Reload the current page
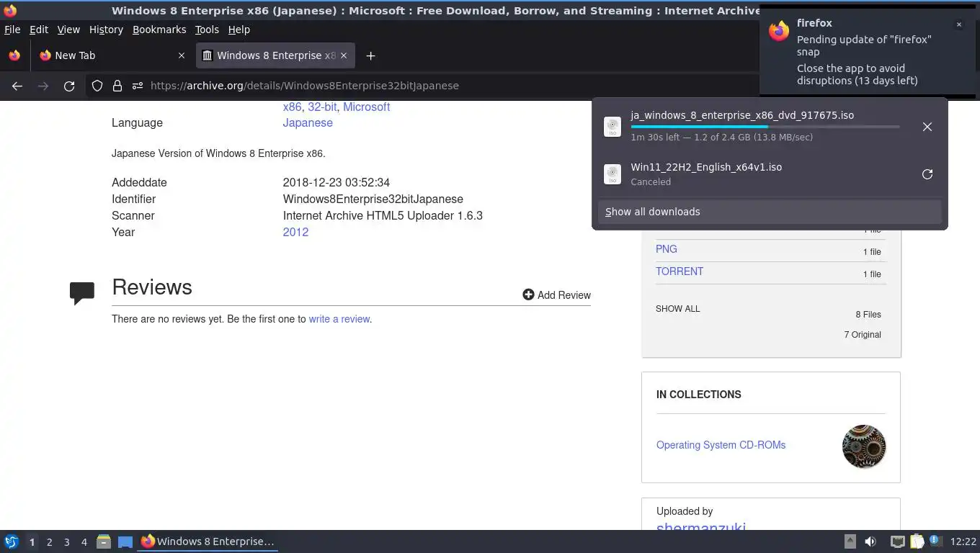 click(69, 86)
